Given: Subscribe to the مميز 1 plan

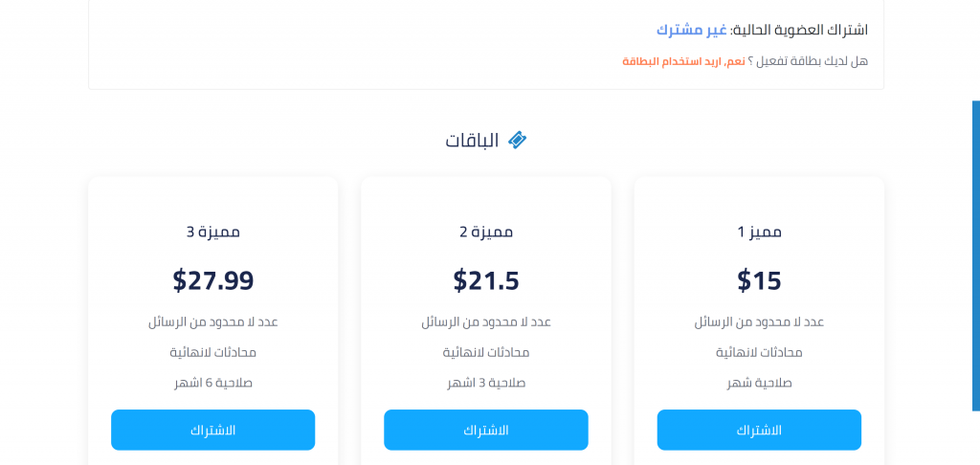Looking at the screenshot, I should (x=759, y=430).
